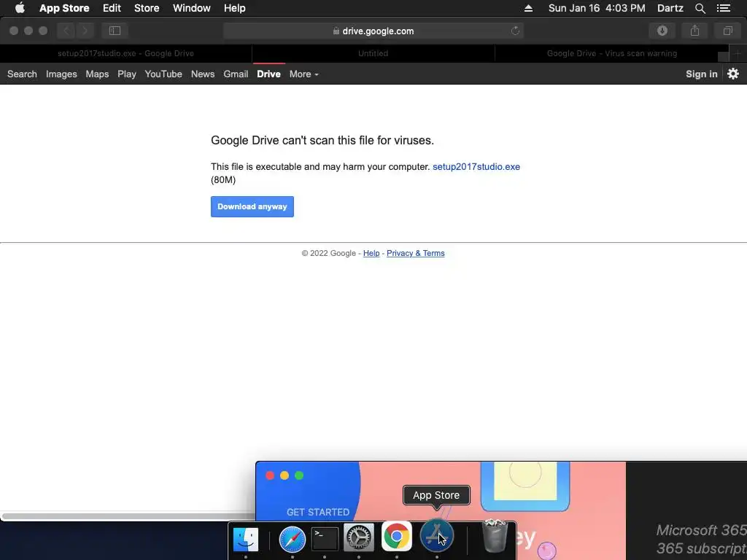Image resolution: width=747 pixels, height=560 pixels.
Task: Click the Safari forward arrow
Action: pos(85,31)
